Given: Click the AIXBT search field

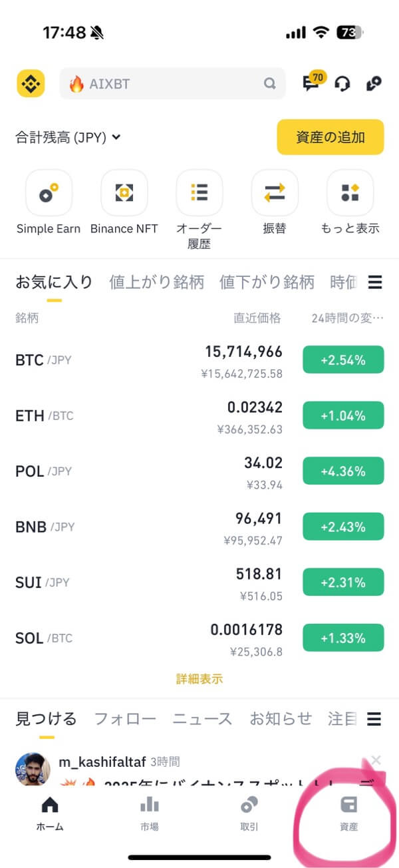Looking at the screenshot, I should tap(166, 84).
